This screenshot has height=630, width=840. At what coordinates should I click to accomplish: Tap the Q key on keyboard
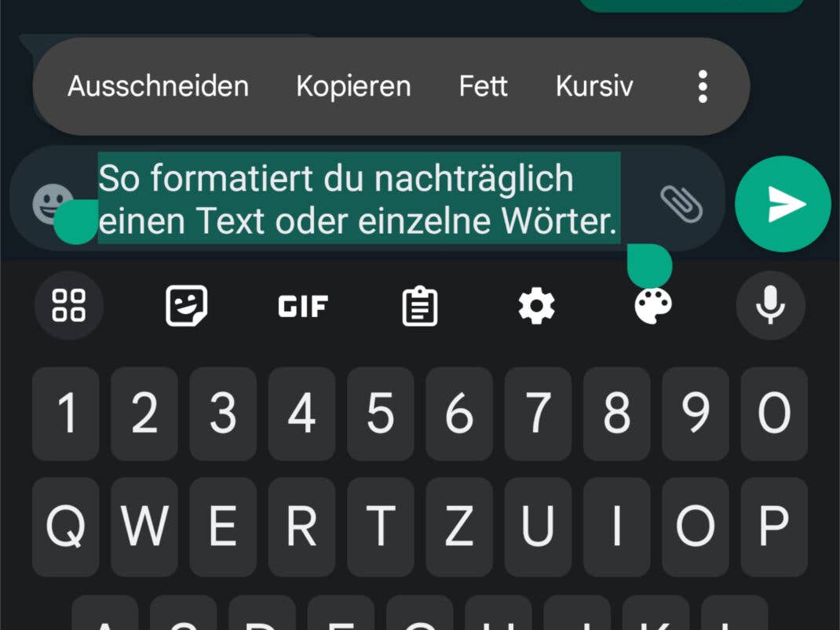point(65,527)
